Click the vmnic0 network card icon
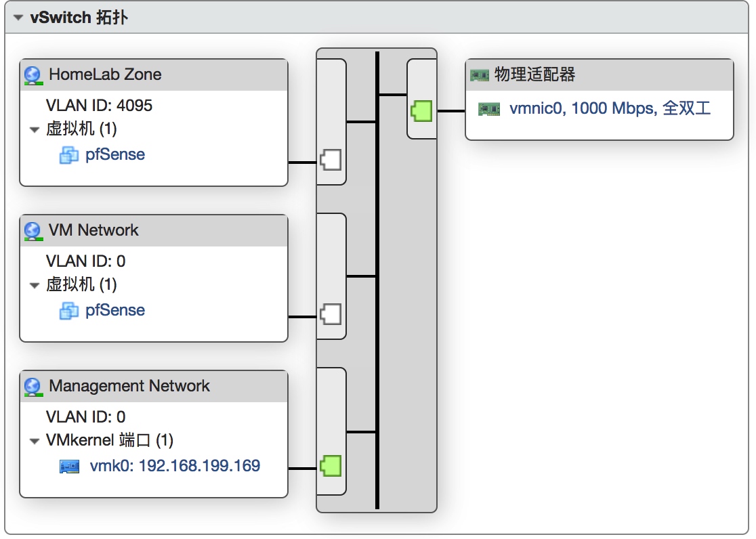Screen dimensions: 756x539 tap(488, 109)
